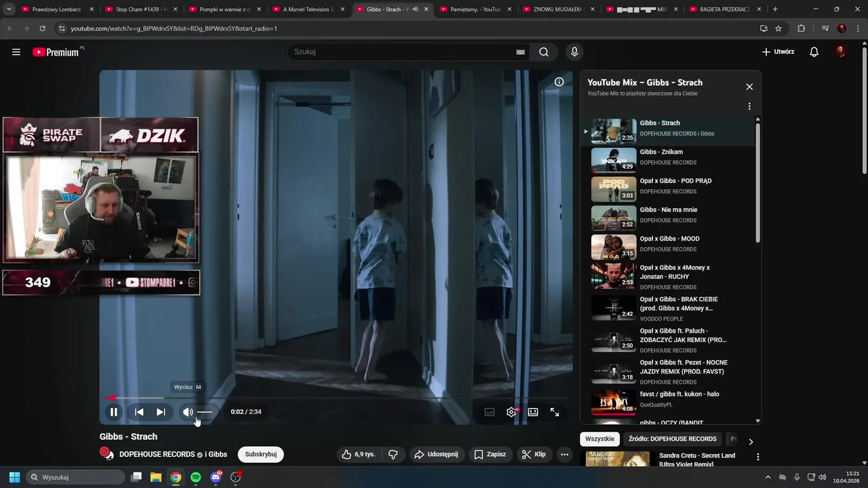Open more actions ellipsis below video
Screen dimensions: 868x488
point(564,454)
